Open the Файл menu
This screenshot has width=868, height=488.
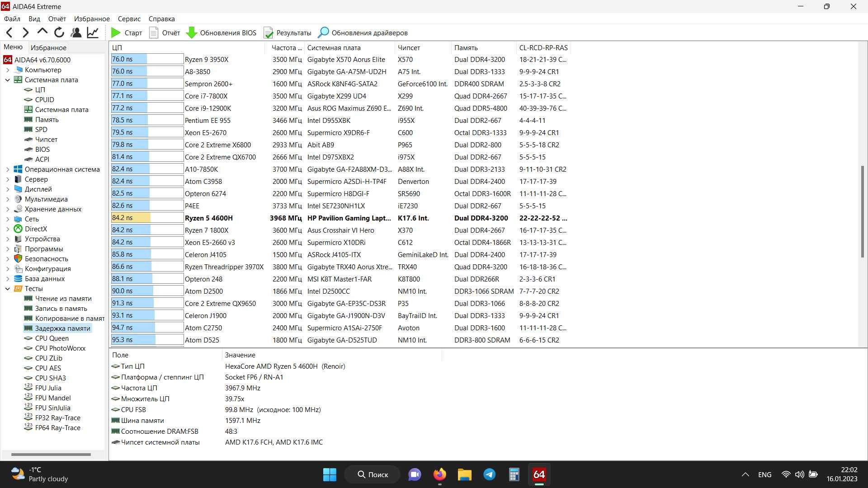click(x=12, y=19)
